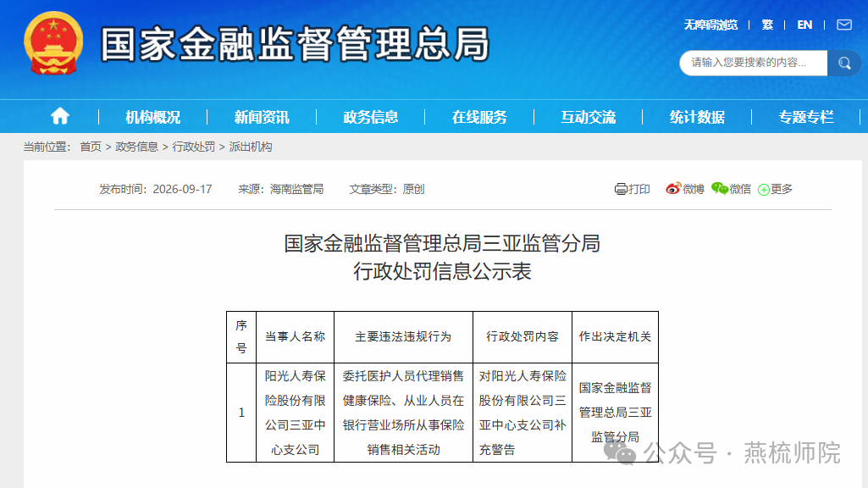Switch to English EN version

pos(804,25)
